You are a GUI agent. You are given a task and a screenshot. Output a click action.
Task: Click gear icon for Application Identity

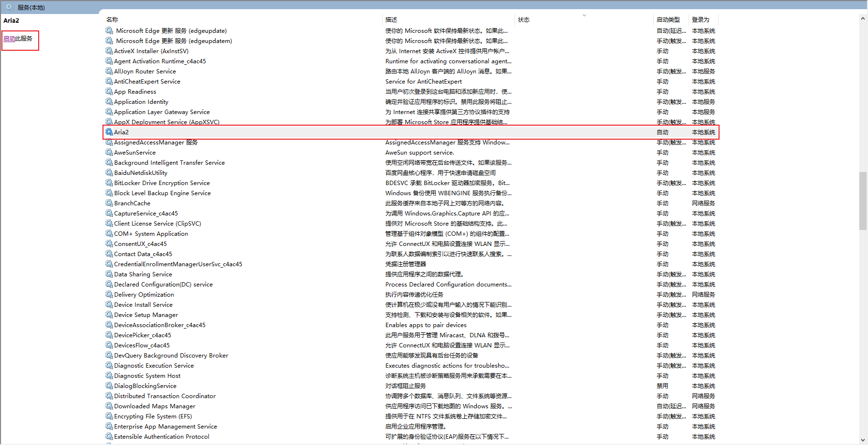(x=109, y=101)
